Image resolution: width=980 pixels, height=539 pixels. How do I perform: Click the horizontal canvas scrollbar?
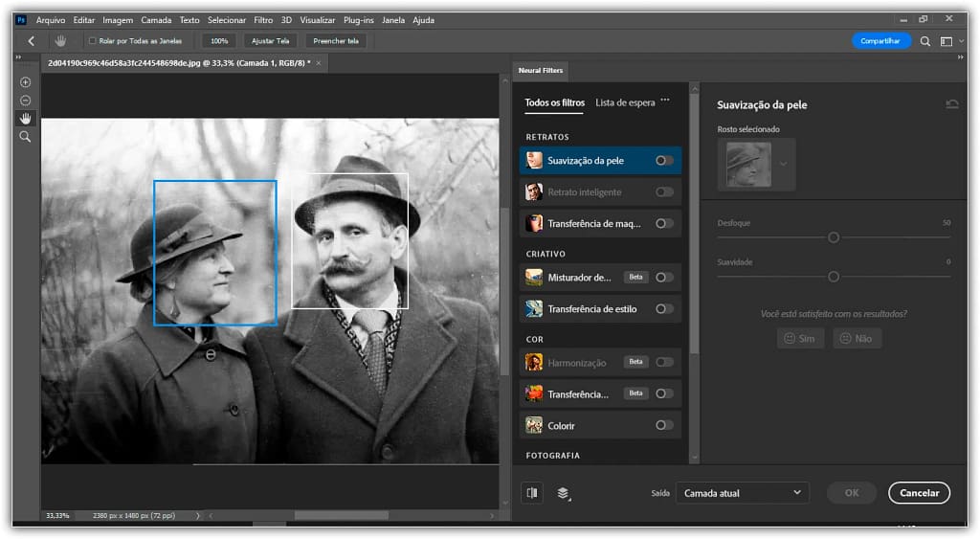pos(342,516)
